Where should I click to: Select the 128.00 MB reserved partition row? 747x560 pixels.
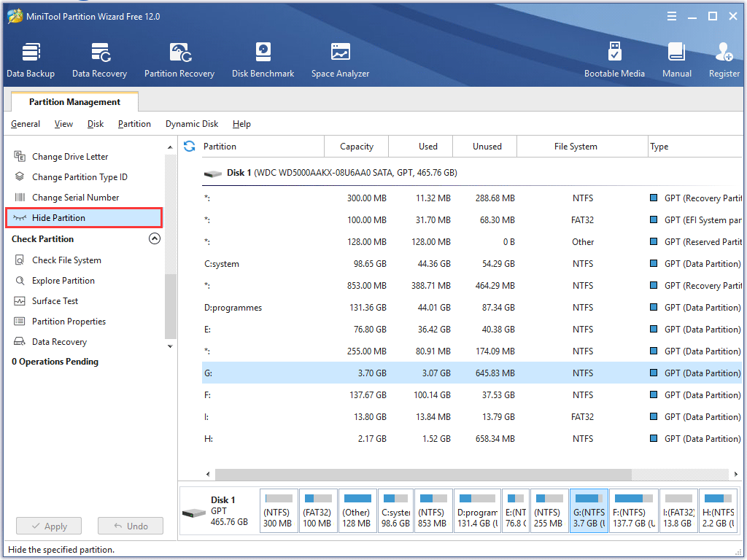point(472,242)
